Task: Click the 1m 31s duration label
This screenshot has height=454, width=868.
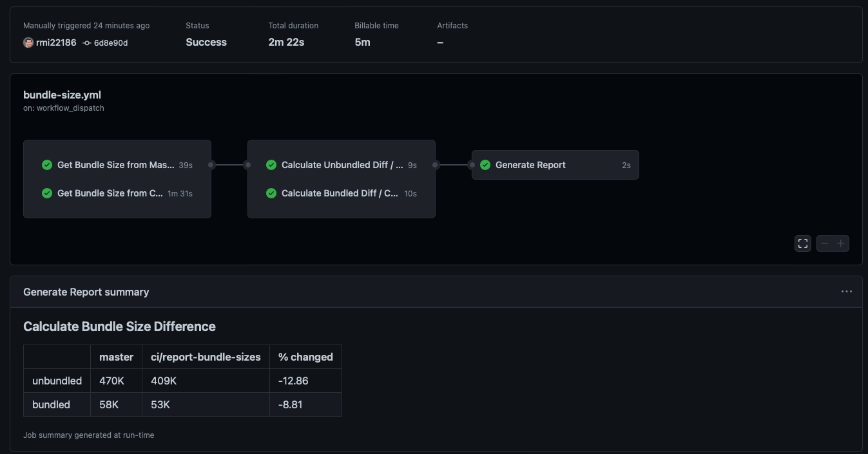Action: [x=180, y=193]
